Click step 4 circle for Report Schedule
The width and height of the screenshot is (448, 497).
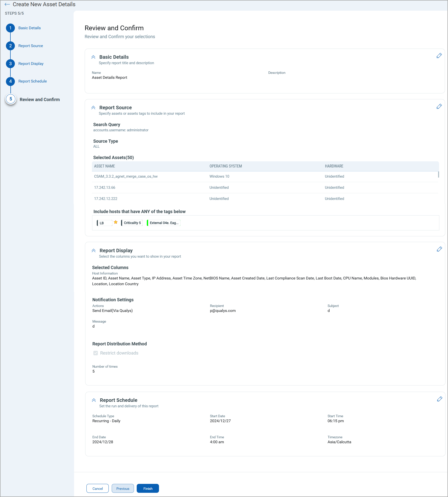tap(10, 81)
